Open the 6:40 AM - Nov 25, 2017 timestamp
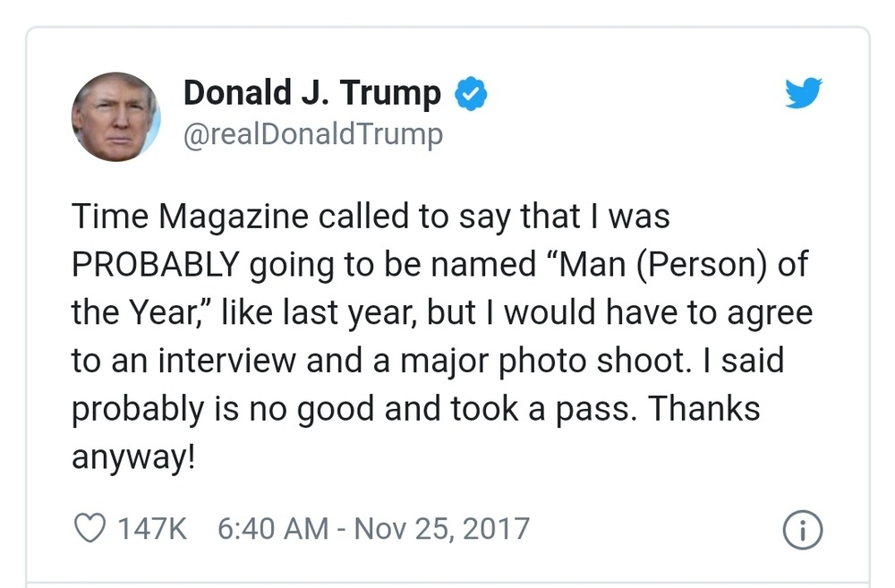 click(373, 528)
